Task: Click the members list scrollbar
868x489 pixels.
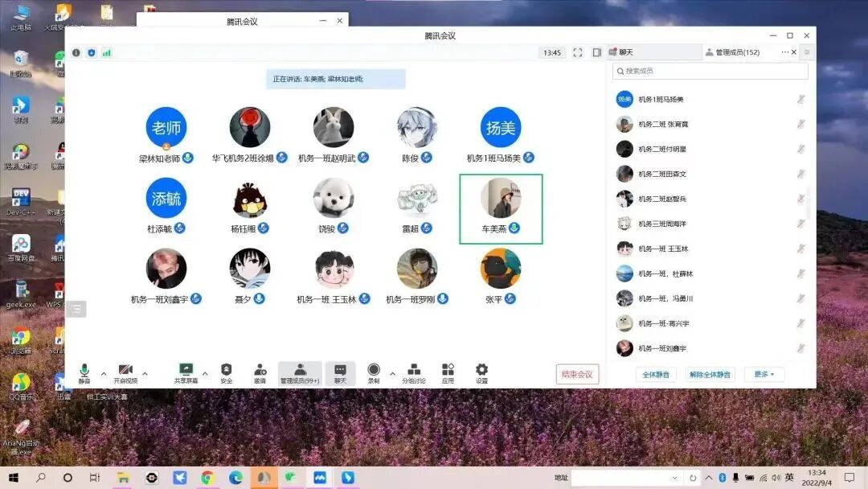Action: [x=809, y=203]
